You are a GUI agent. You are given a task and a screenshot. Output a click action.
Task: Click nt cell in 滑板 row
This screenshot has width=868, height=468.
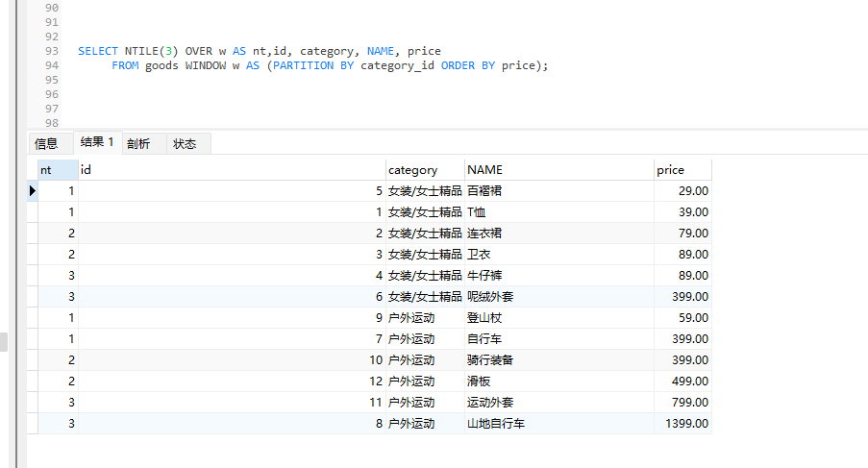click(58, 382)
